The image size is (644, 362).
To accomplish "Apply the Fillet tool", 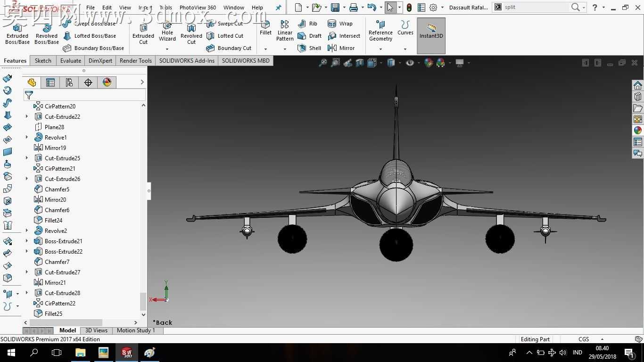I will tap(265, 28).
